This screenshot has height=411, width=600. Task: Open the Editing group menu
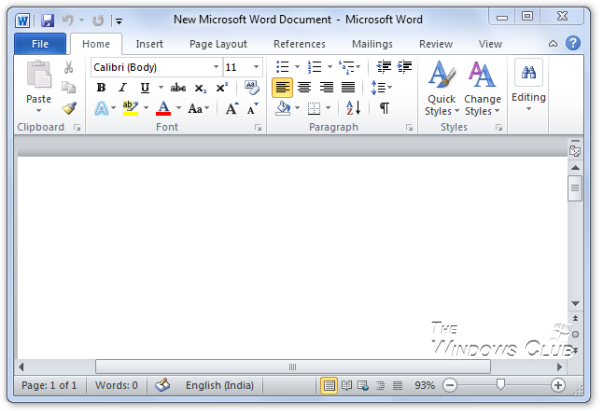pos(528,86)
